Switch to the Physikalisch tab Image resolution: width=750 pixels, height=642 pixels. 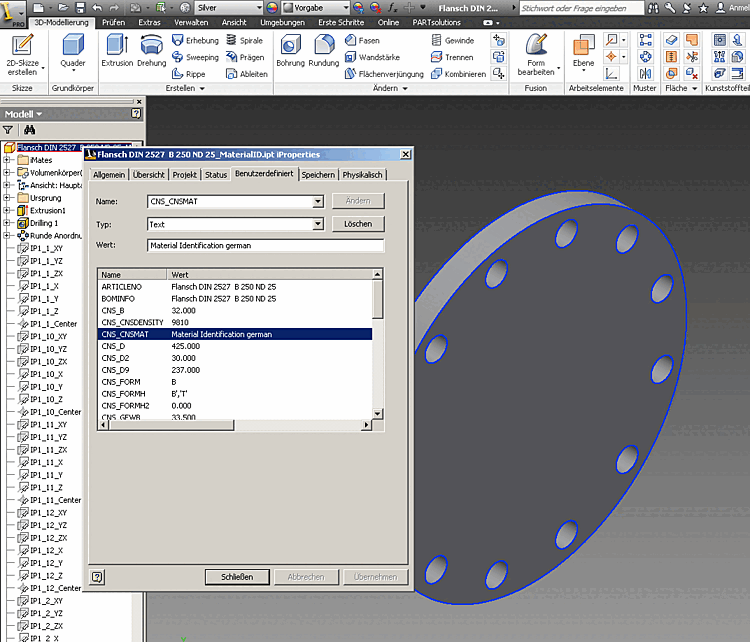362,175
